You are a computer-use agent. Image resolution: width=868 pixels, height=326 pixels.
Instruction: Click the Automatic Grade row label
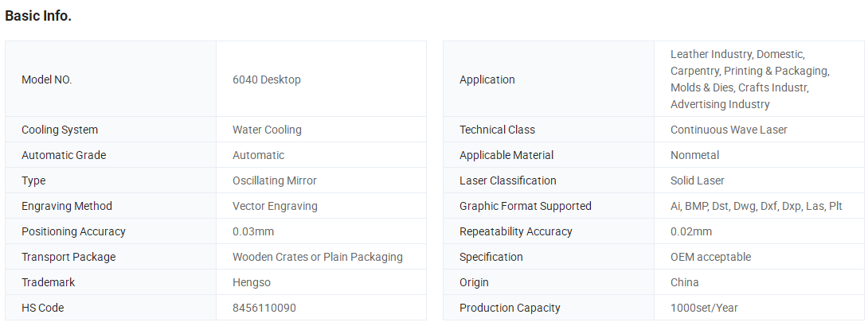click(64, 155)
